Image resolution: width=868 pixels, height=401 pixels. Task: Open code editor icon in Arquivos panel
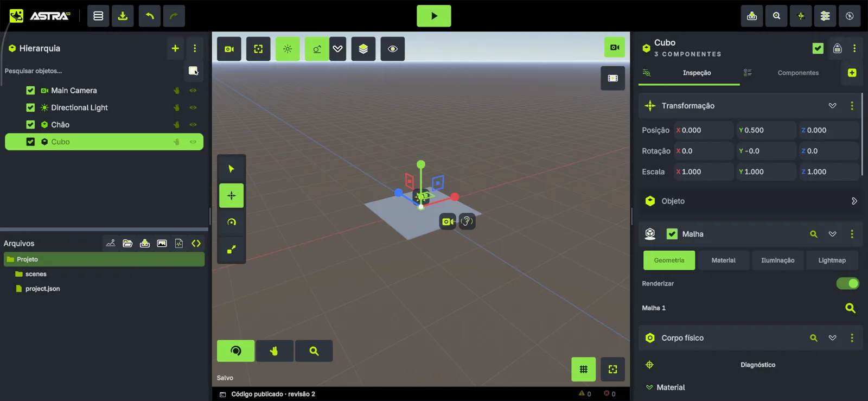196,244
